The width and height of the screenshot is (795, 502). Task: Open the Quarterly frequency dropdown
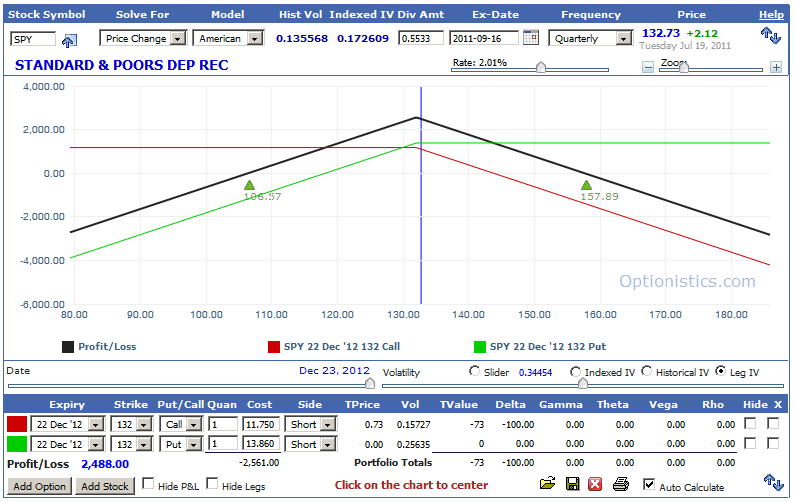(x=591, y=39)
